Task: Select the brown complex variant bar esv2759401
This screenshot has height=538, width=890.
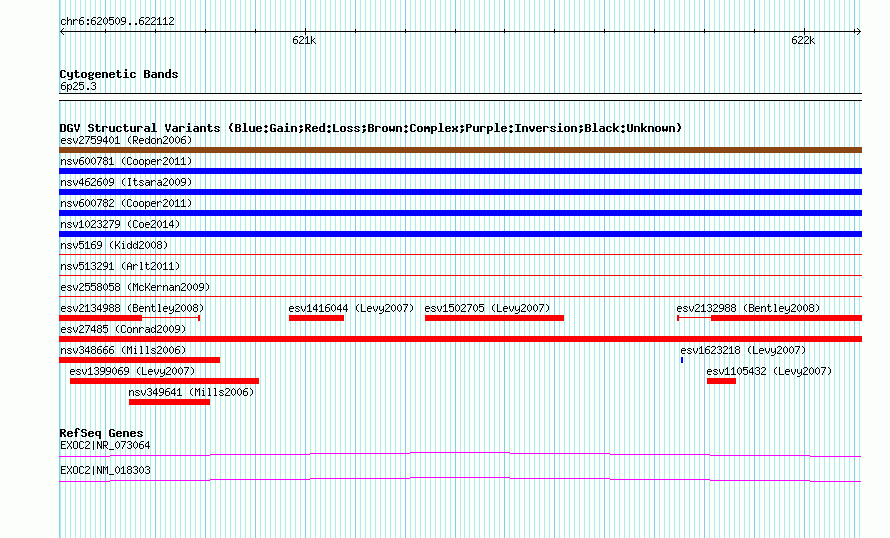Action: tap(460, 150)
